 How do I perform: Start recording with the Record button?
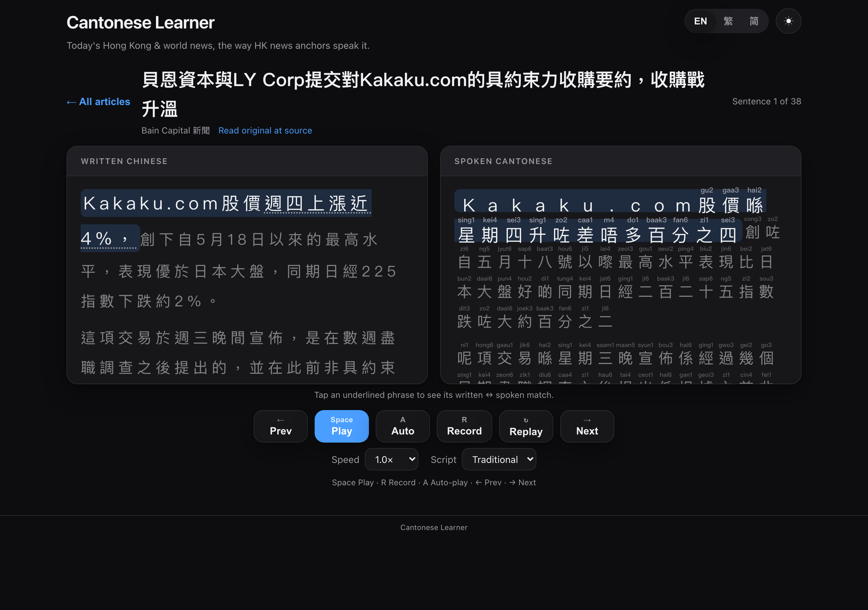(x=464, y=426)
